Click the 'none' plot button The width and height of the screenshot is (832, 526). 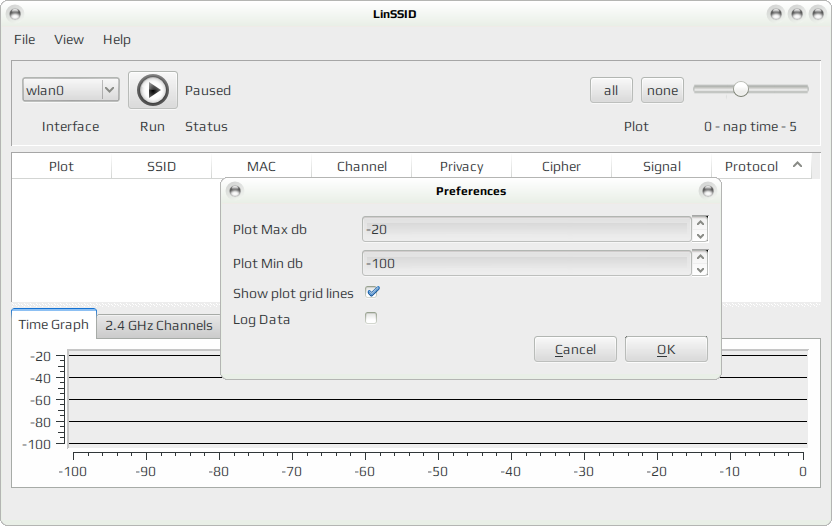pyautogui.click(x=662, y=90)
